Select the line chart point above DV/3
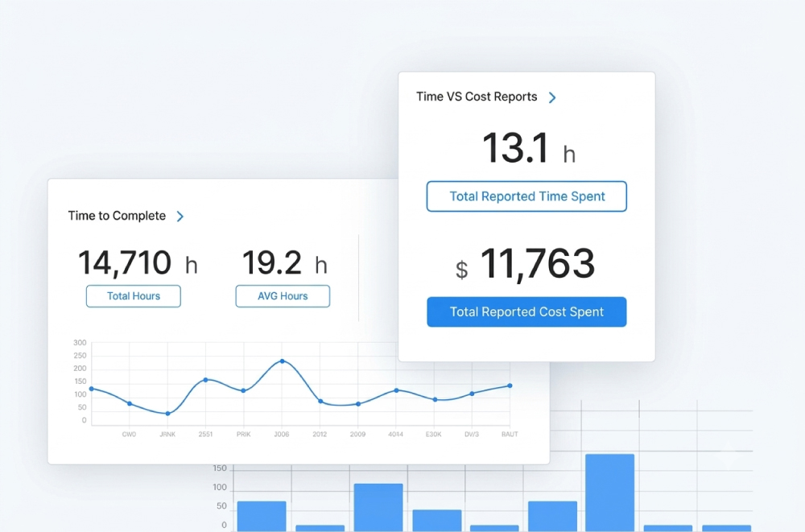 pyautogui.click(x=473, y=394)
